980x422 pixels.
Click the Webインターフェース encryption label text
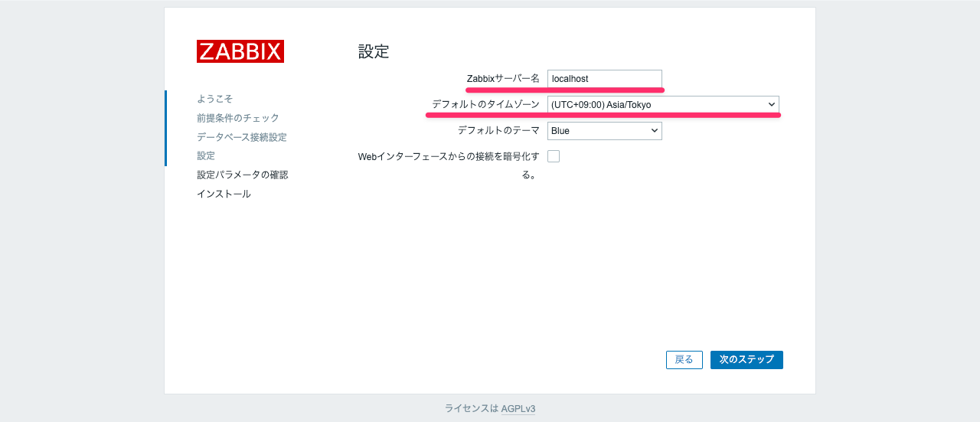pyautogui.click(x=449, y=165)
